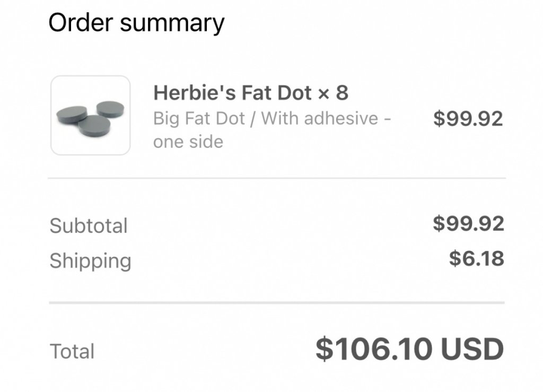Click the rear right gray disc in image

point(110,109)
